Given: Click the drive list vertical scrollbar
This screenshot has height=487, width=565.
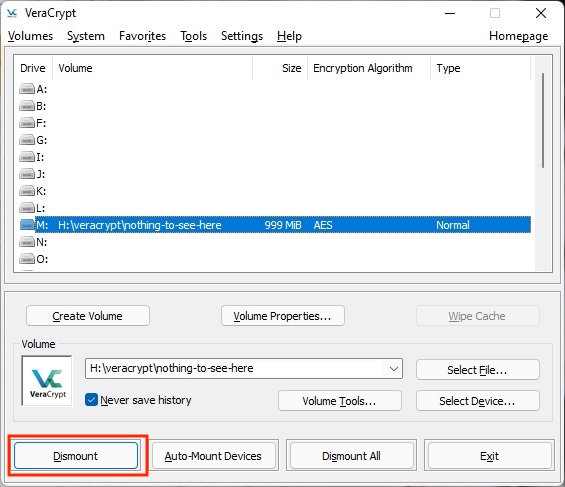Looking at the screenshot, I should (543, 120).
